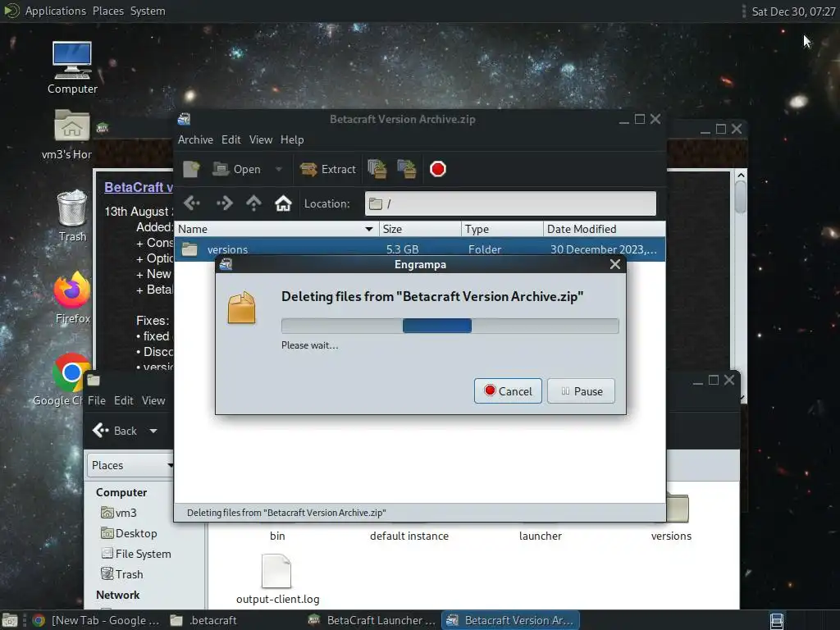Switch to Betacraft Version Archive taskbar item
Screen dimensions: 840x630
511,620
